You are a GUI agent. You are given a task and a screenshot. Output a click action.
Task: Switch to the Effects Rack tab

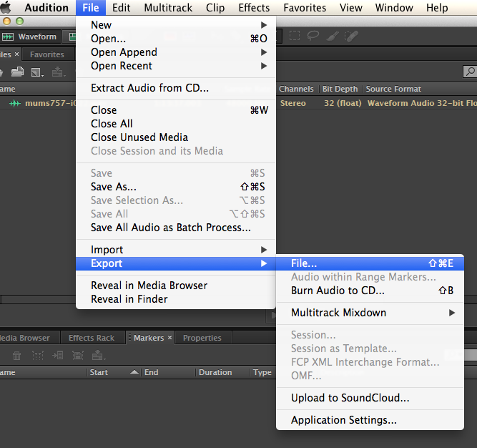point(92,338)
